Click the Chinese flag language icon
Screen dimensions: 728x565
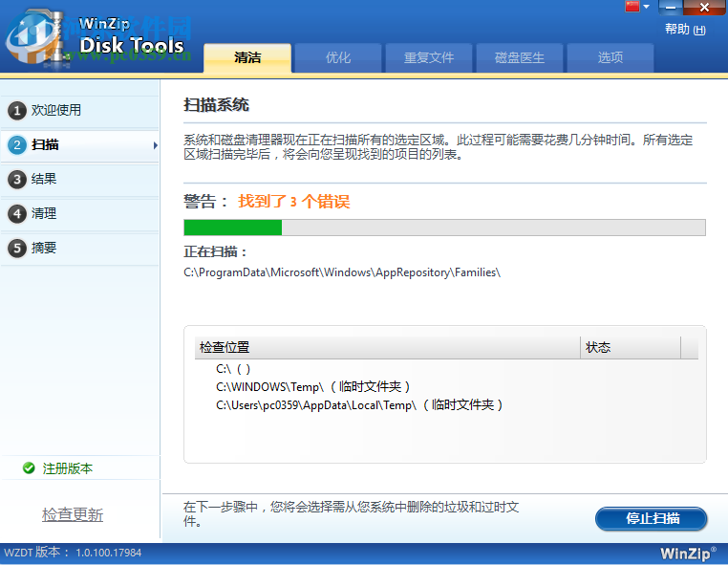(632, 6)
